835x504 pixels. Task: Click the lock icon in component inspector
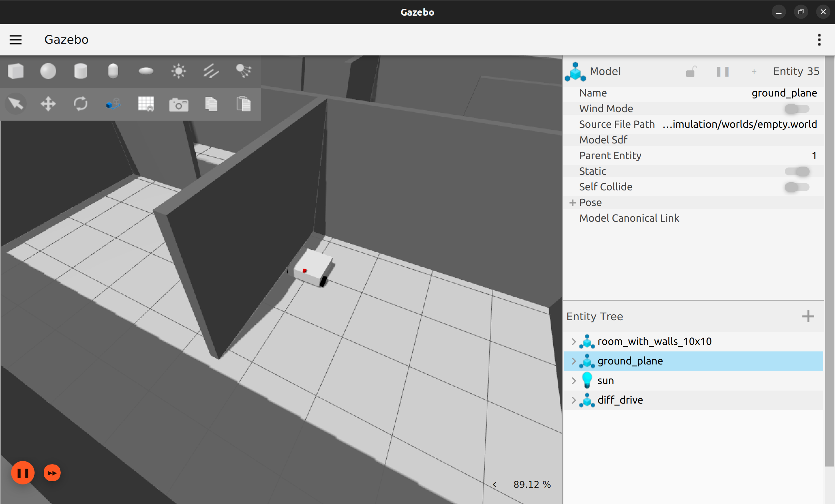point(691,71)
